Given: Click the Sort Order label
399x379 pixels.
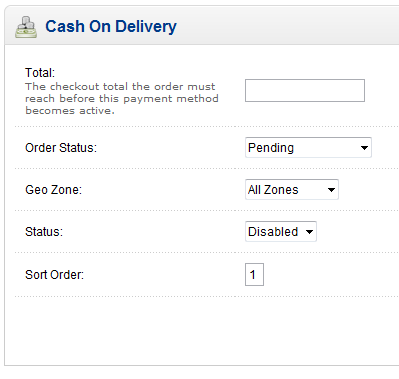Looking at the screenshot, I should tap(54, 275).
